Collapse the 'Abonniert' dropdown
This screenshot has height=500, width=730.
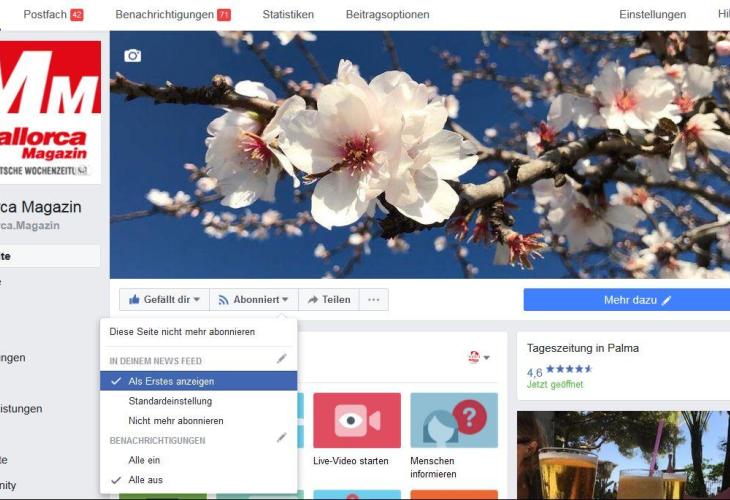(254, 300)
